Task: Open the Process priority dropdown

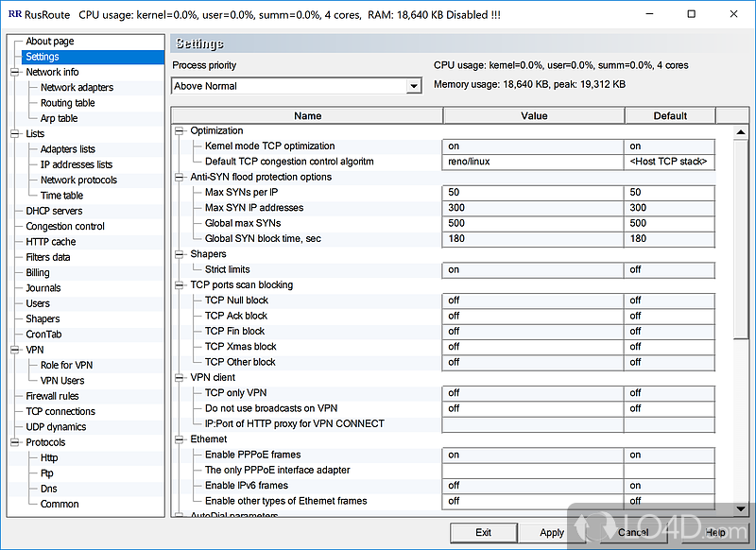Action: point(413,86)
